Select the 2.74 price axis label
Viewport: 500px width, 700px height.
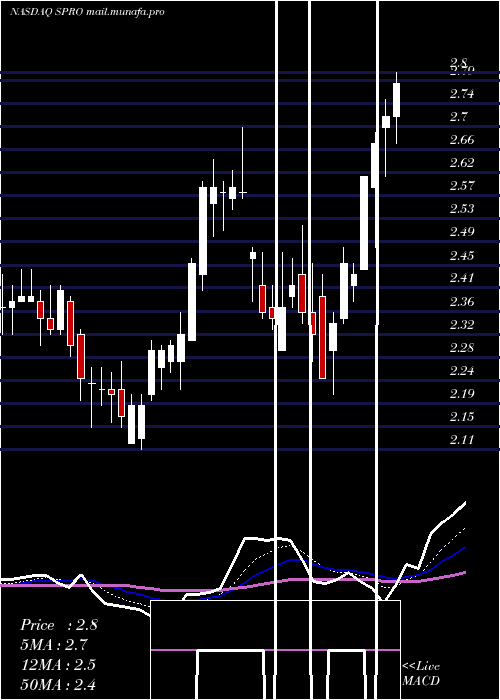(462, 94)
